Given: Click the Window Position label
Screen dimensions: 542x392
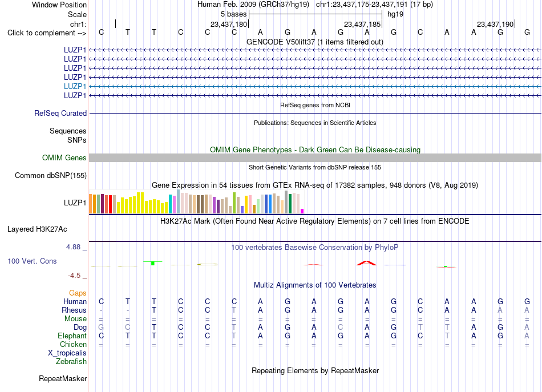Looking at the screenshot, I should click(59, 5).
